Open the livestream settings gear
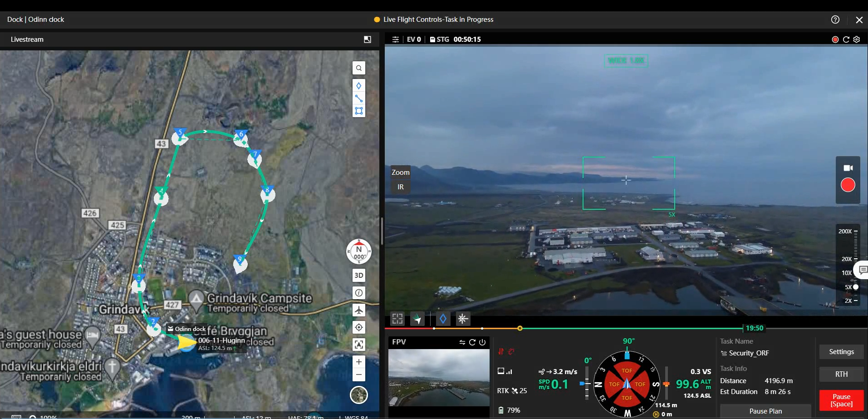The image size is (868, 419). point(857,39)
